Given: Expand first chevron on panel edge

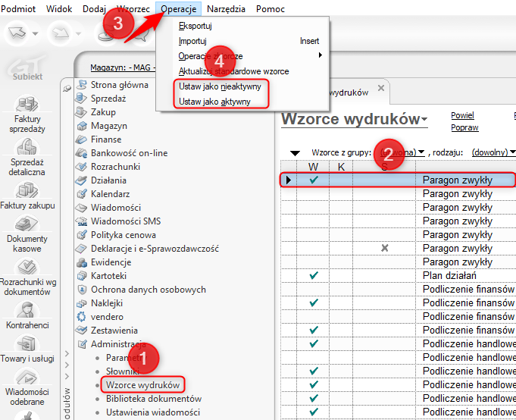Looking at the screenshot, I should pyautogui.click(x=67, y=353).
